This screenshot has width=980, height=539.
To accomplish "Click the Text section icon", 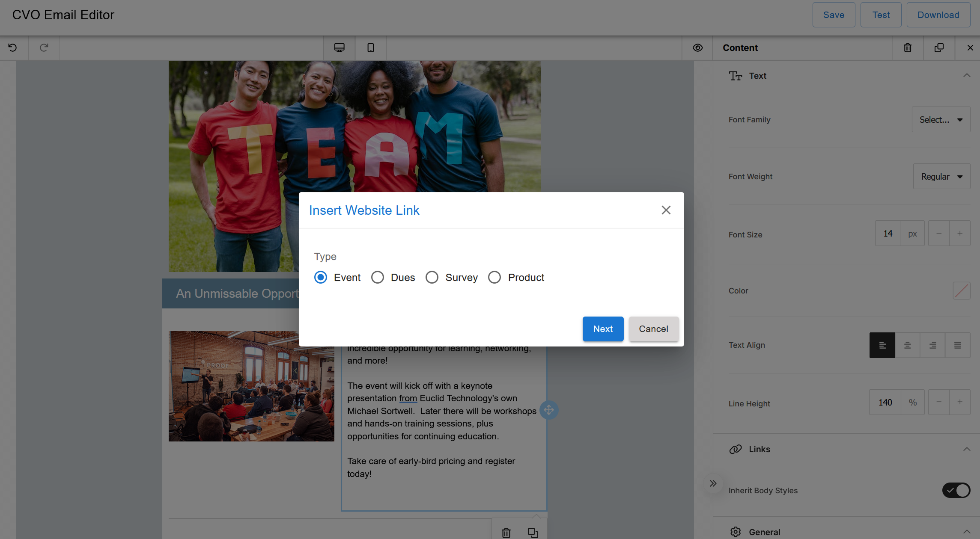I will click(x=736, y=76).
